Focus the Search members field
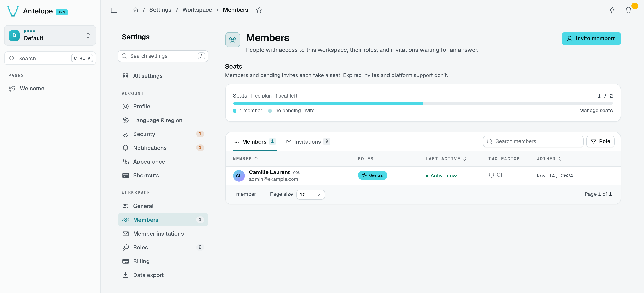 tap(533, 141)
